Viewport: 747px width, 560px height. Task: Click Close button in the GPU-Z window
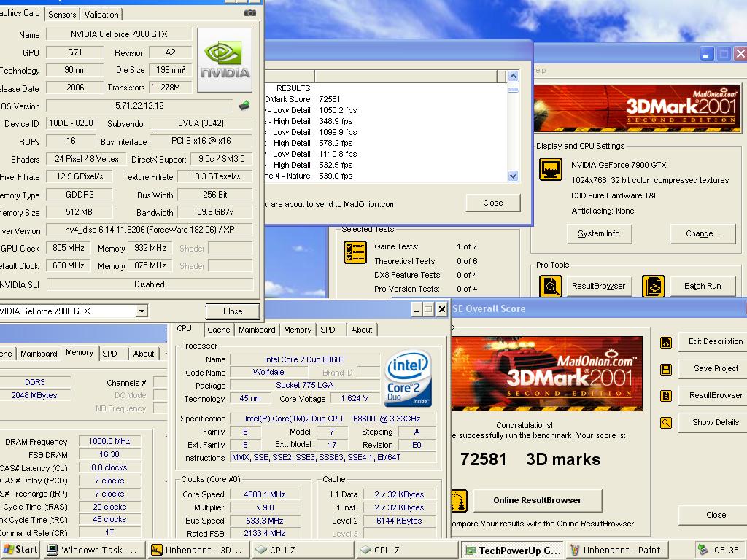233,311
